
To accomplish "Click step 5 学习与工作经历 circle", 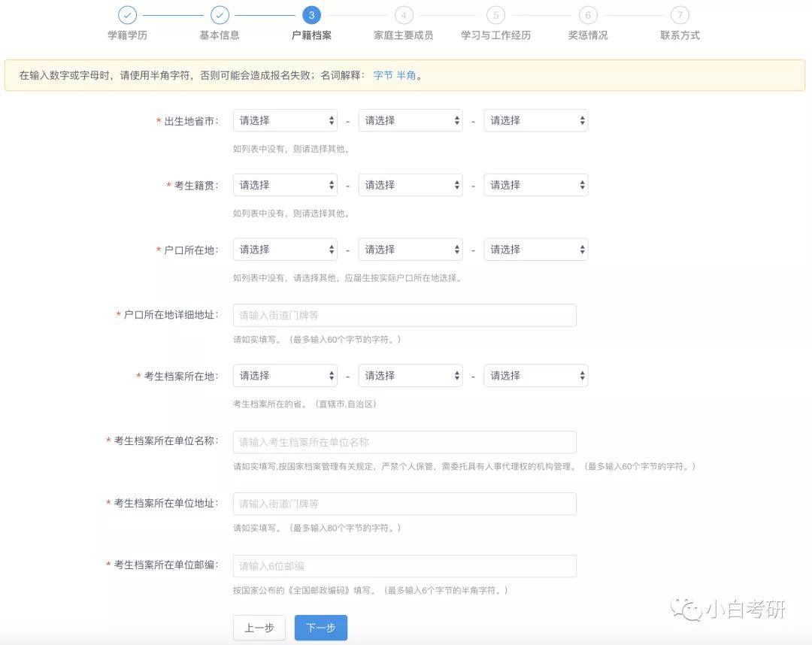I will [495, 14].
